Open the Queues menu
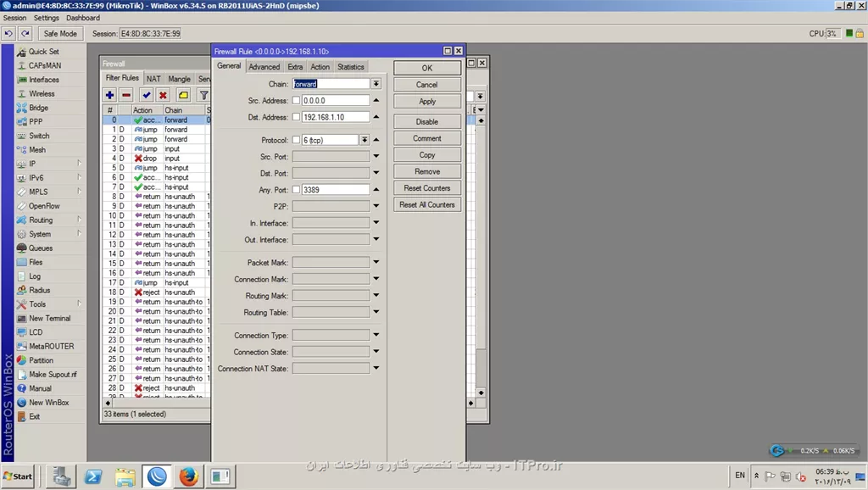This screenshot has width=868, height=490. click(x=41, y=248)
